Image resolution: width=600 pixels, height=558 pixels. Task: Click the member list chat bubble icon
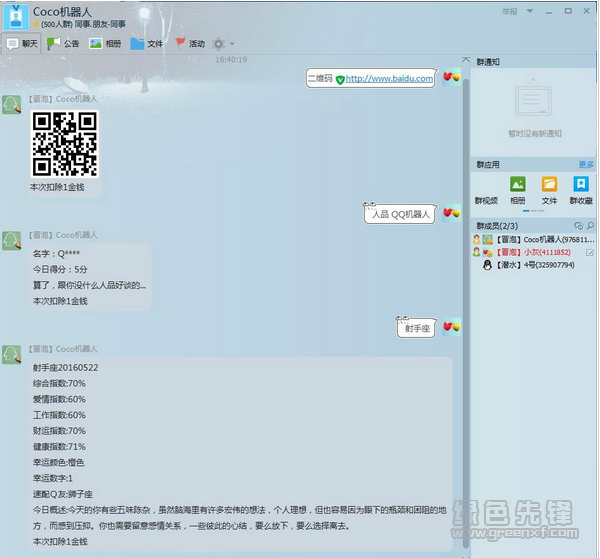pyautogui.click(x=579, y=226)
